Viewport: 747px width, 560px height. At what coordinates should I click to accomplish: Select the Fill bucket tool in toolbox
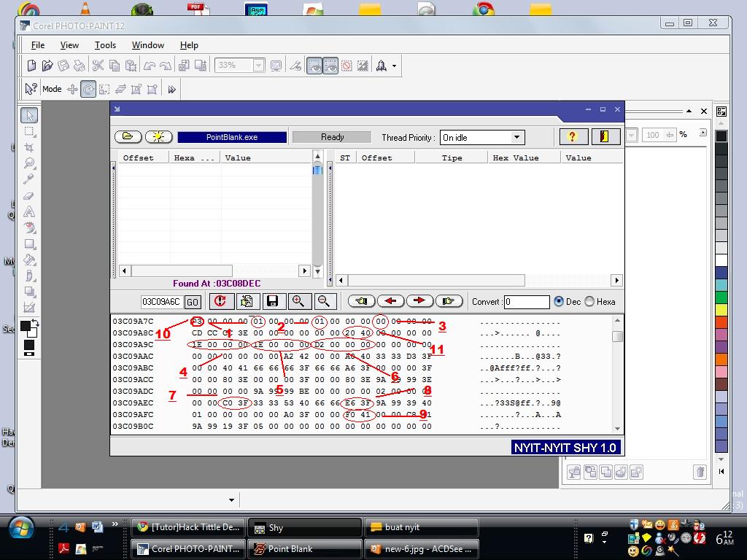pyautogui.click(x=29, y=260)
